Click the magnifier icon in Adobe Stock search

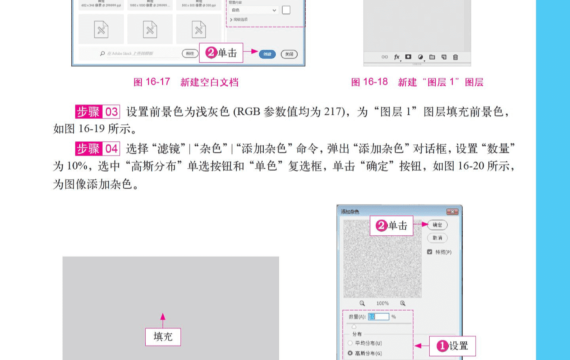point(103,53)
